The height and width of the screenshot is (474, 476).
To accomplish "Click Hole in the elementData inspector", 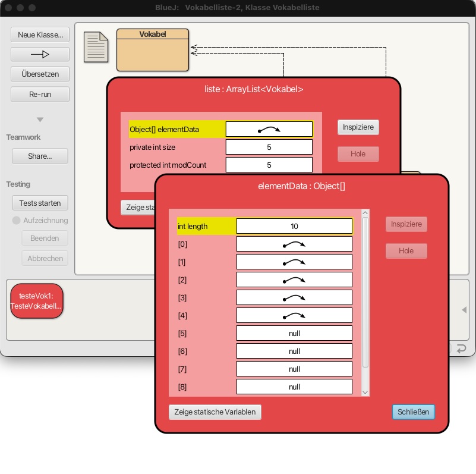I will (x=406, y=250).
